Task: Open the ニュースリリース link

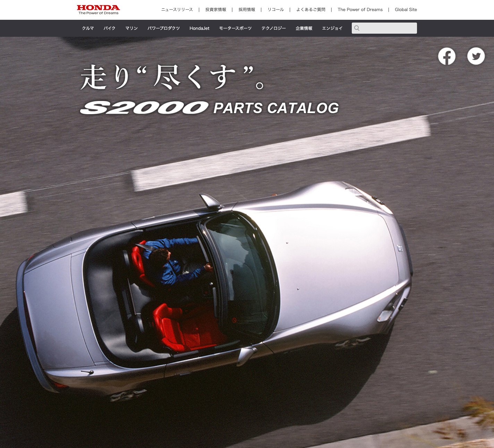Action: click(x=177, y=10)
